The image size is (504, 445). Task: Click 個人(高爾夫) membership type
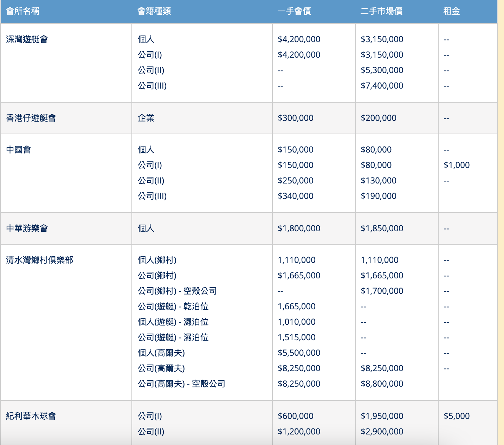161,353
